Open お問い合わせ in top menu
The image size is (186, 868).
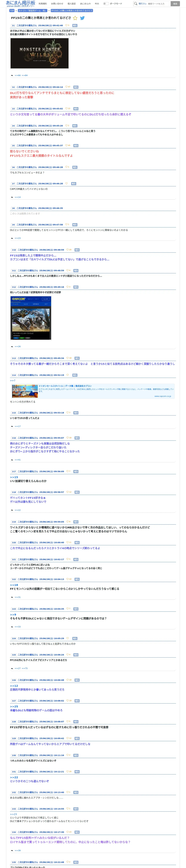[x=57, y=4]
